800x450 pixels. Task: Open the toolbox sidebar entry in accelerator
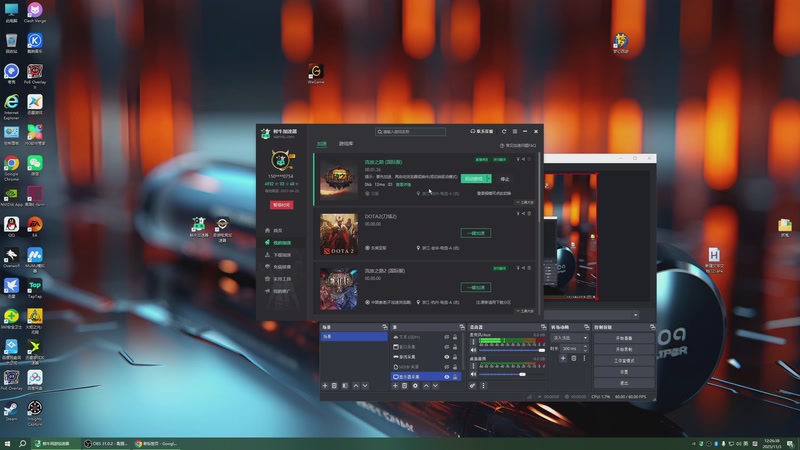278,279
